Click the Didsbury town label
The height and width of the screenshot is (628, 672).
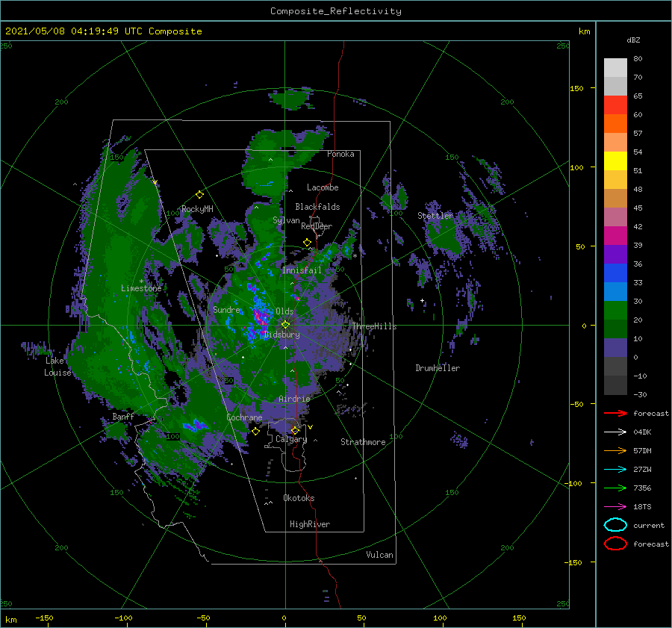pyautogui.click(x=281, y=335)
